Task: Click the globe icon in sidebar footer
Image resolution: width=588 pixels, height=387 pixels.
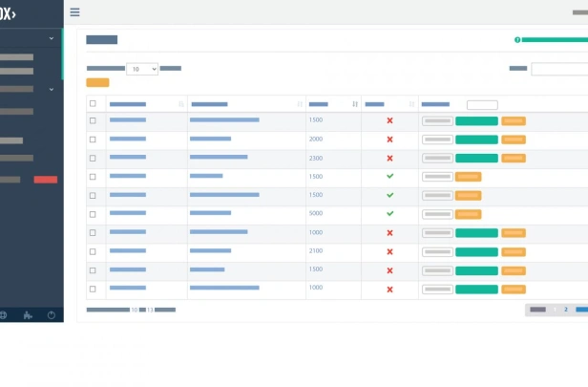Action: coord(3,315)
